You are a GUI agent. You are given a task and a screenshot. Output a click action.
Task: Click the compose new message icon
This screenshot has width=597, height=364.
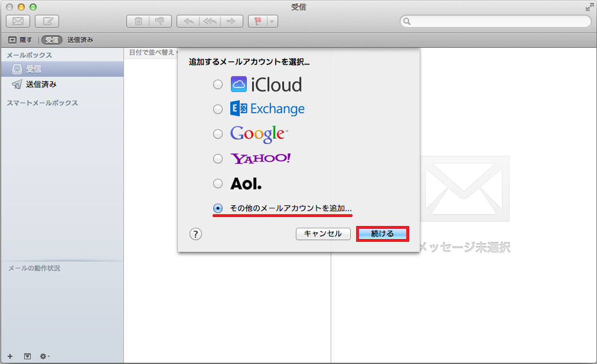[47, 21]
